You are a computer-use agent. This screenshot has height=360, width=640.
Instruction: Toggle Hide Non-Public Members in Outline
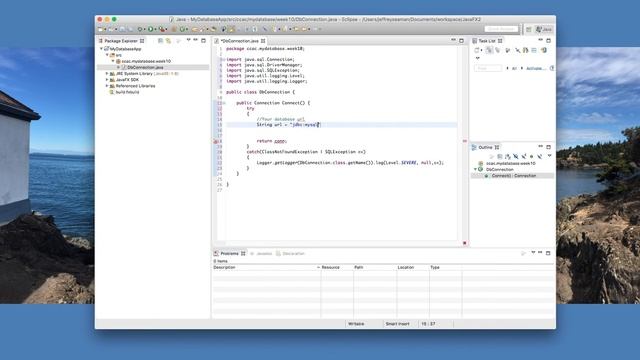531,156
